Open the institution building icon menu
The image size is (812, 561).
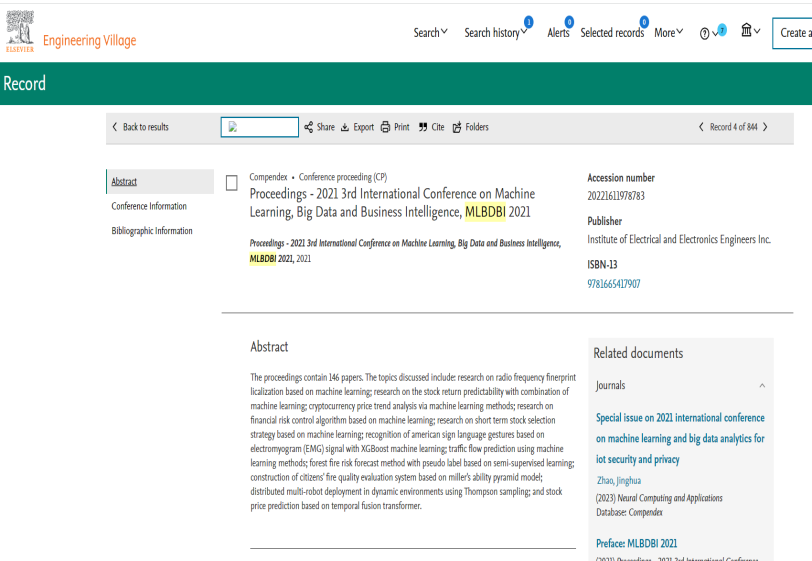(750, 30)
